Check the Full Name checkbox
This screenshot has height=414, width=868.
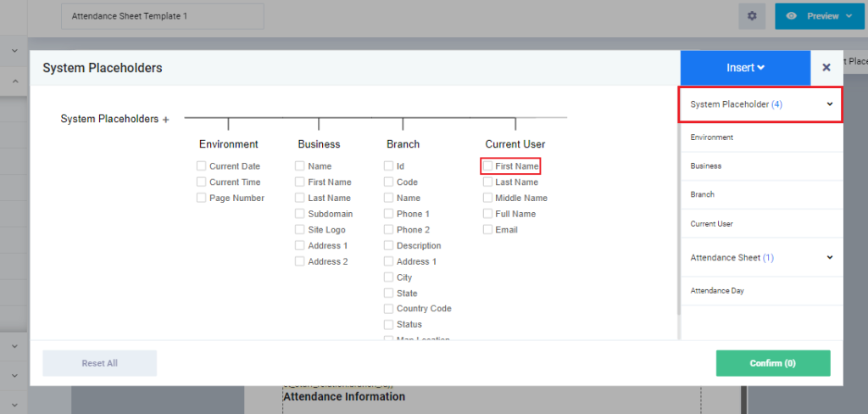tap(487, 214)
